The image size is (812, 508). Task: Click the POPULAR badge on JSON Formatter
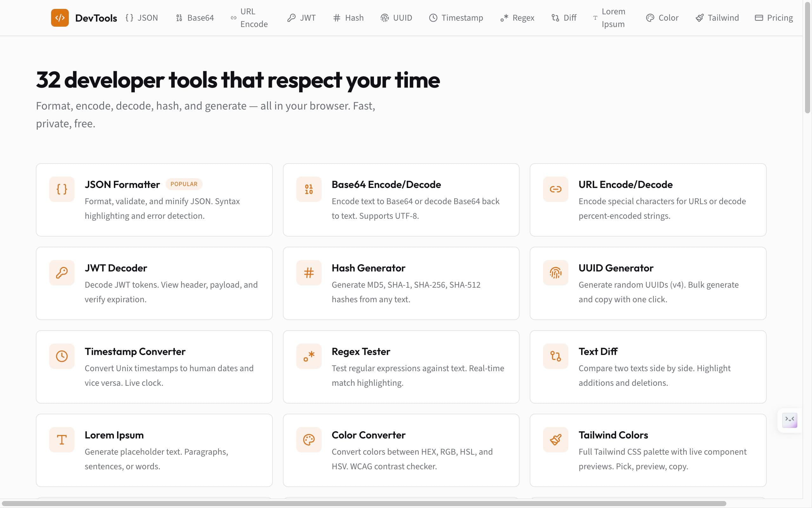coord(184,184)
